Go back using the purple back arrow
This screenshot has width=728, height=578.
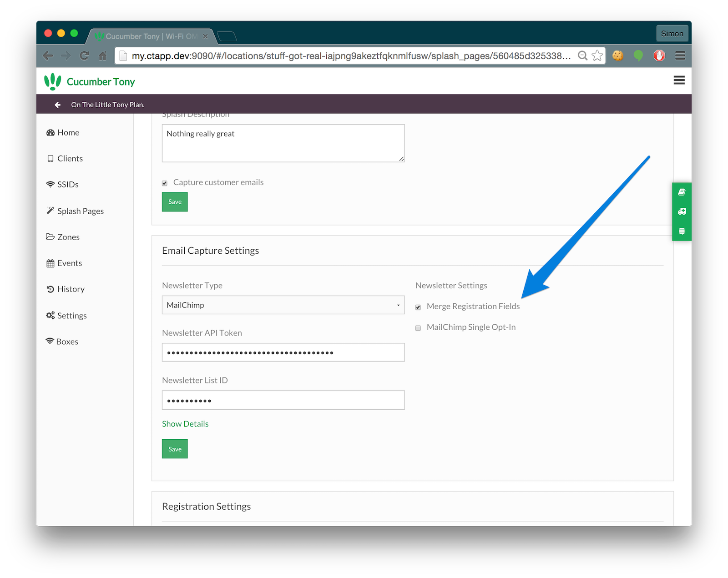pyautogui.click(x=57, y=104)
